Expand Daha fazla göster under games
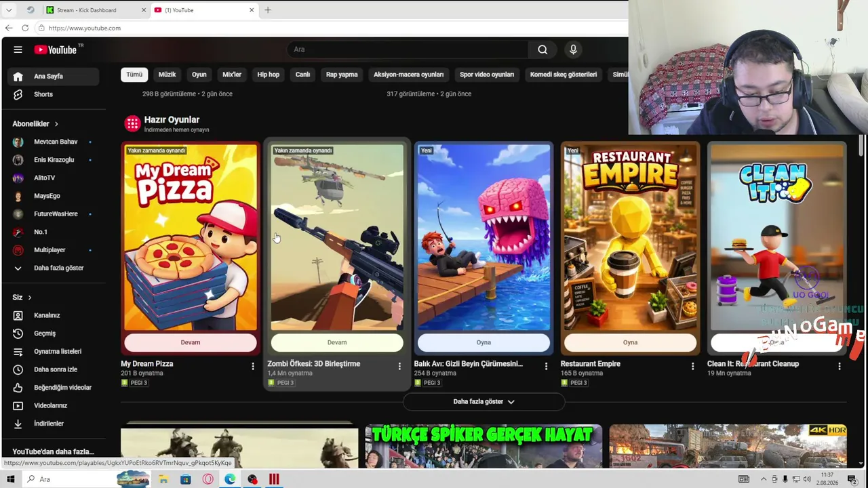868x488 pixels. 484,402
